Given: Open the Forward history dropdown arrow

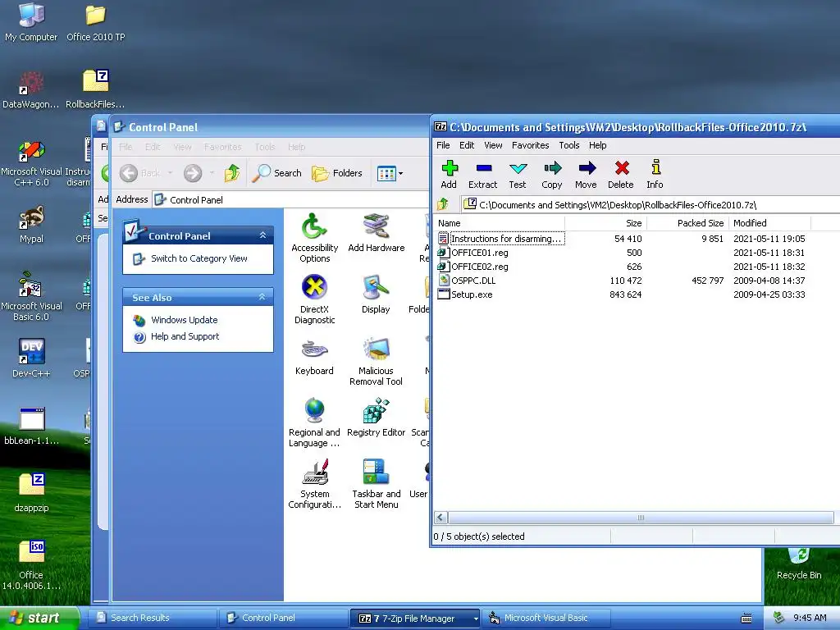Looking at the screenshot, I should tap(212, 173).
